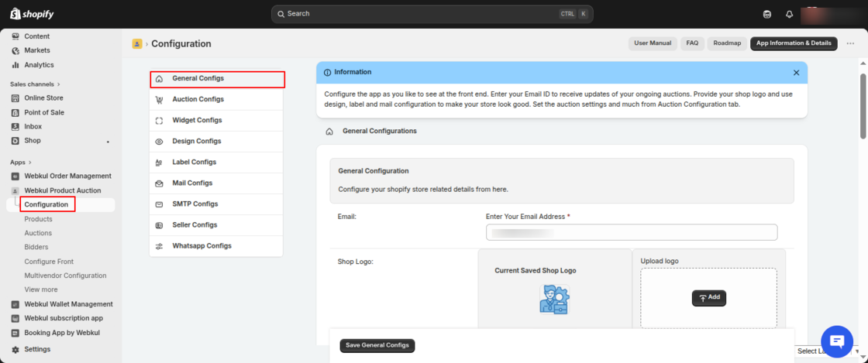868x363 pixels.
Task: Click the page vertical scrollbar
Action: (x=863, y=106)
